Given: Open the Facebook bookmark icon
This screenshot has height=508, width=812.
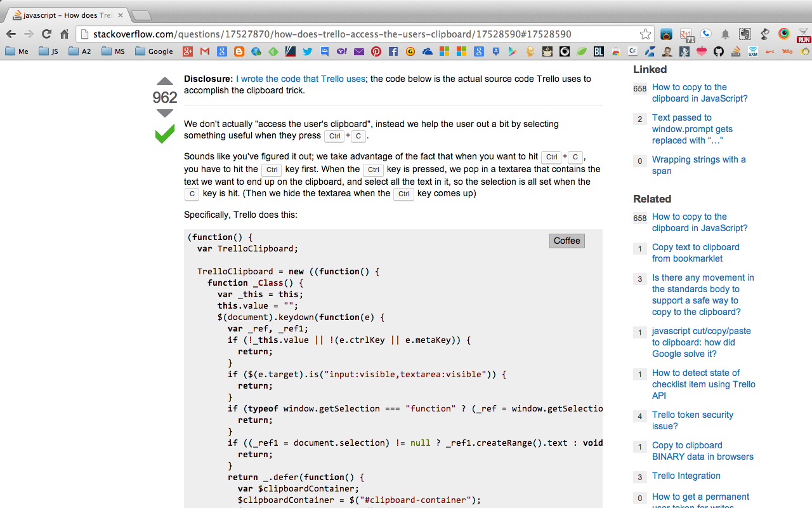Looking at the screenshot, I should [393, 51].
